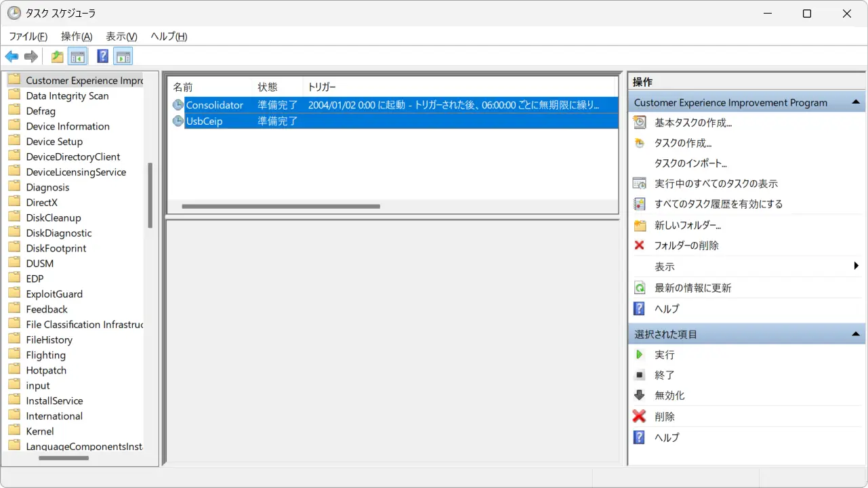Click help icon below 最新の情報に更新
Image resolution: width=868 pixels, height=488 pixels.
[639, 308]
